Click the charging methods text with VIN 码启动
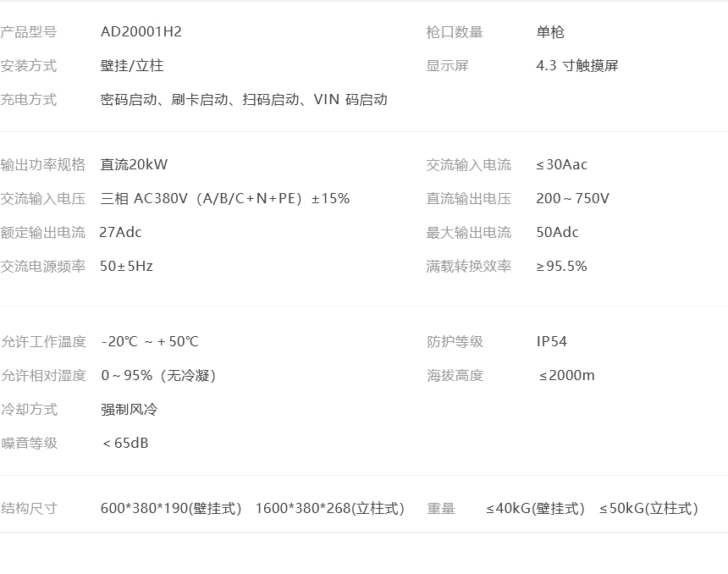The width and height of the screenshot is (728, 574). click(244, 99)
